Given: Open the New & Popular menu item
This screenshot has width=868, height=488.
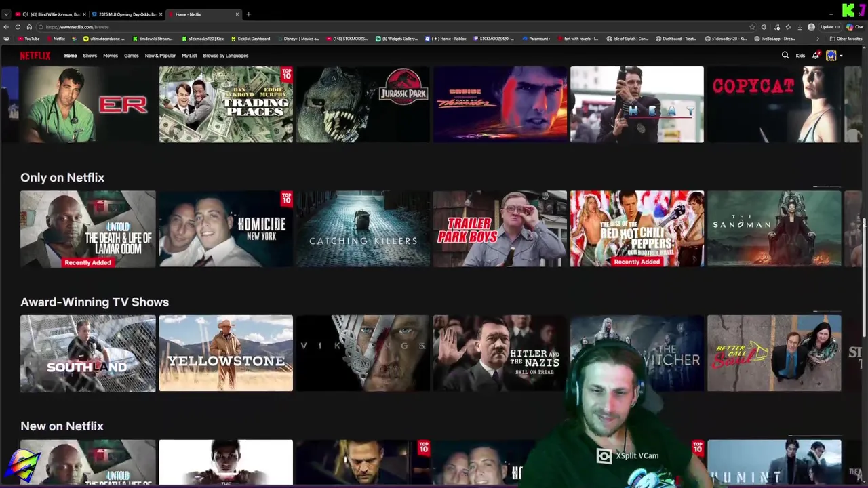Looking at the screenshot, I should tap(160, 56).
